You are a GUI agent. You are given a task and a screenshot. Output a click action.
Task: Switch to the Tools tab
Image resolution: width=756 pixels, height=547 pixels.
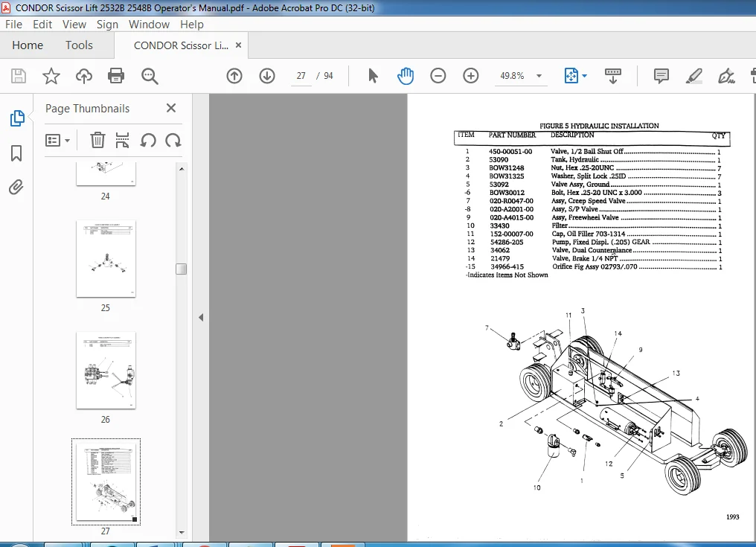pyautogui.click(x=79, y=45)
